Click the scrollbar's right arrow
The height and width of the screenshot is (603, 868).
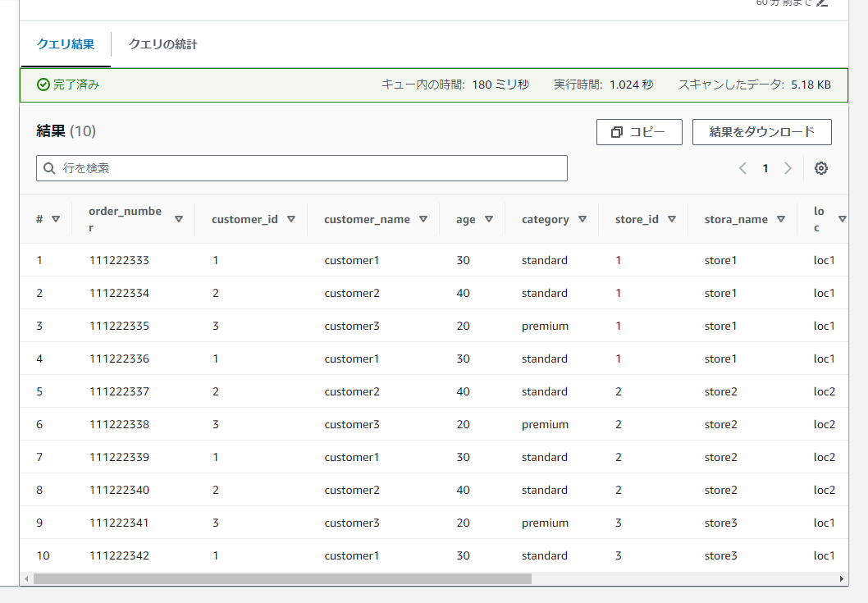tap(842, 578)
